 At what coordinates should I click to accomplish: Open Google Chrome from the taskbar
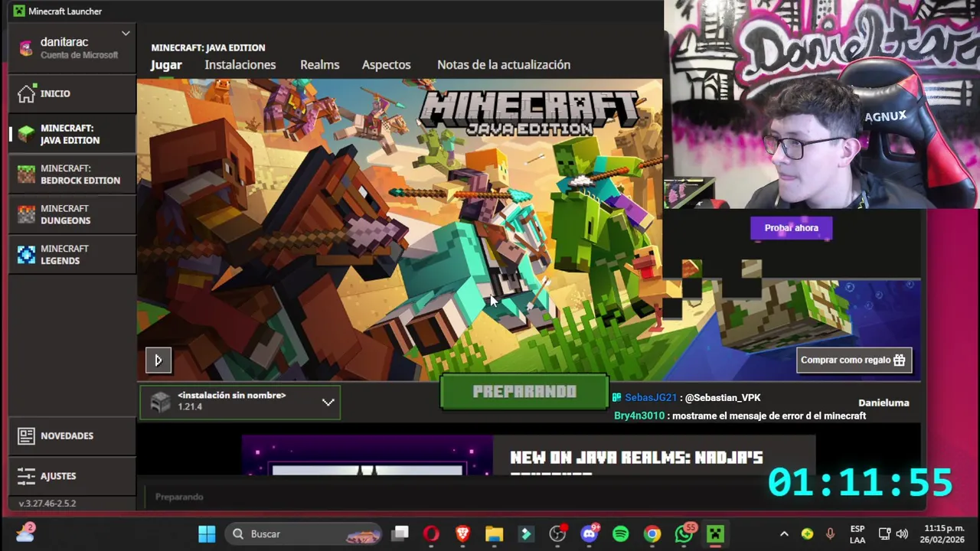point(652,534)
